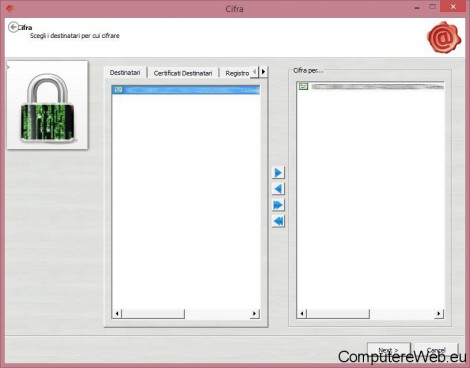Add the selected recipient with the single right arrow
This screenshot has width=470, height=368.
(278, 173)
